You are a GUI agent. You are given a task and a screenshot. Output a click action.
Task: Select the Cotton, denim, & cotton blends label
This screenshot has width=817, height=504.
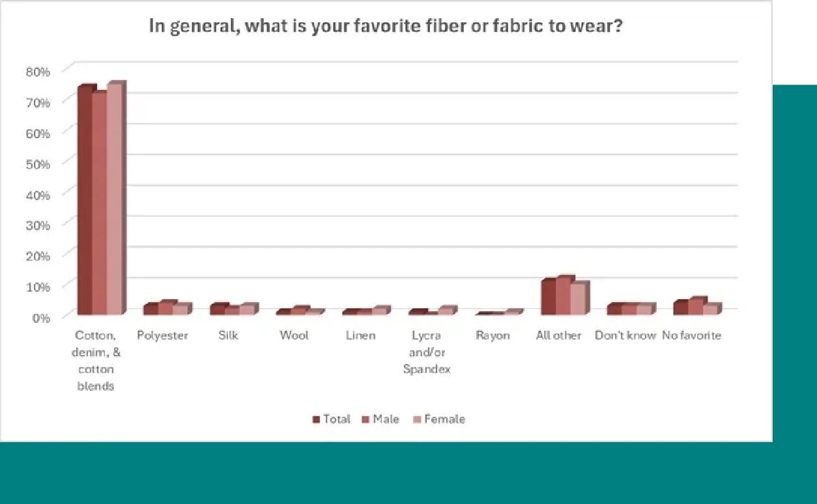click(x=95, y=361)
